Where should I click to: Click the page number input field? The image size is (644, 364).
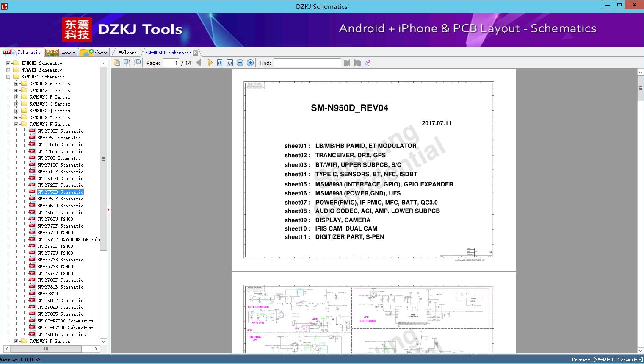[171, 63]
